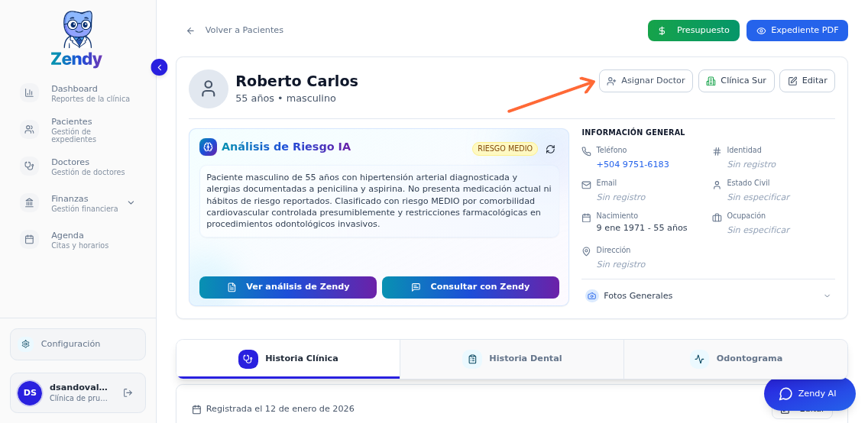Click the brain icon beside Análisis de Riesgo IA
Image resolution: width=868 pixels, height=423 pixels.
pyautogui.click(x=208, y=147)
